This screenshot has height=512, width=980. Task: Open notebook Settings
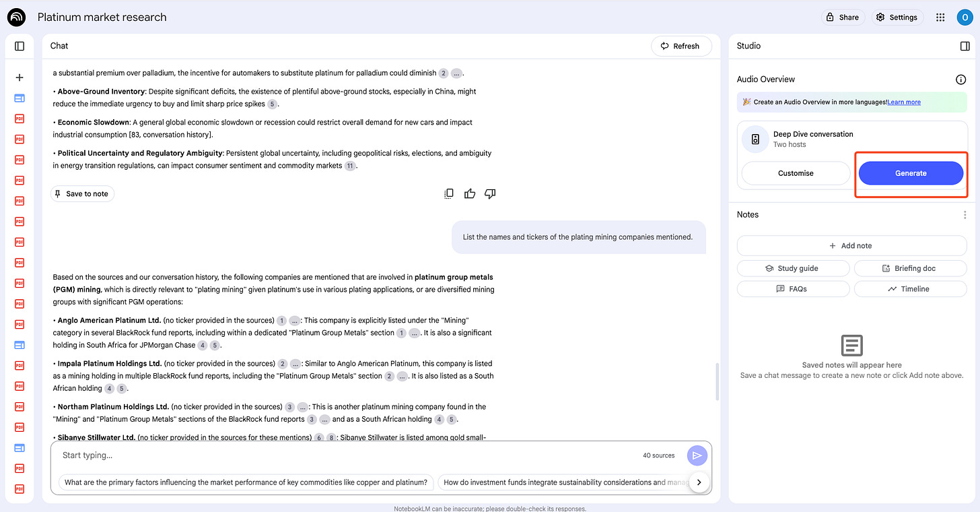[x=897, y=18]
